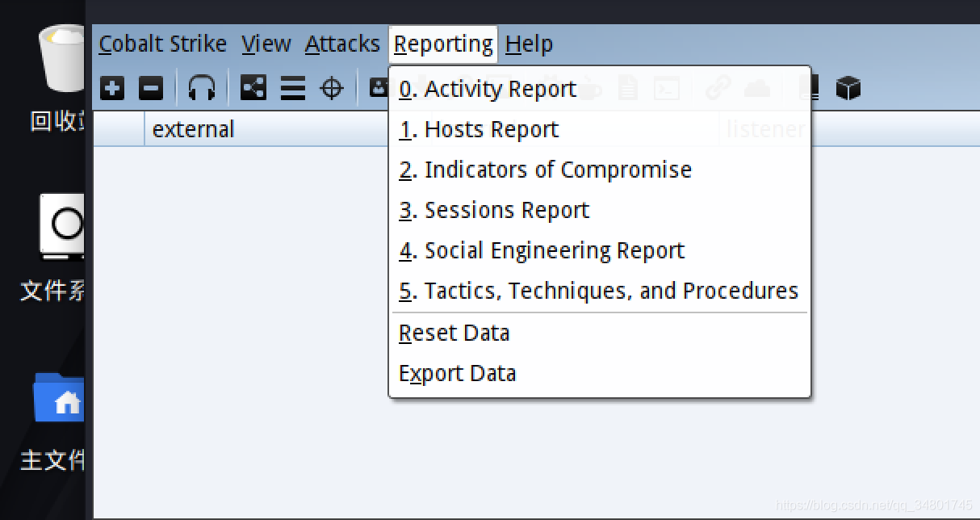
Task: Open the Cobalt Strike menu
Action: pyautogui.click(x=163, y=44)
